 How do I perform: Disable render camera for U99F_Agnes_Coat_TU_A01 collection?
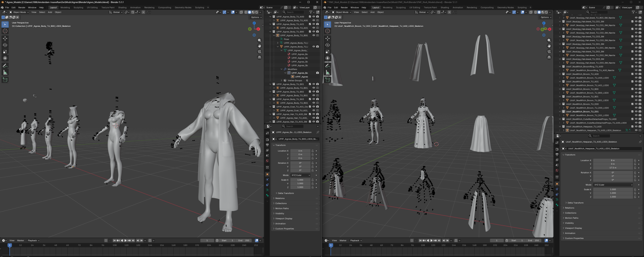[x=317, y=107]
